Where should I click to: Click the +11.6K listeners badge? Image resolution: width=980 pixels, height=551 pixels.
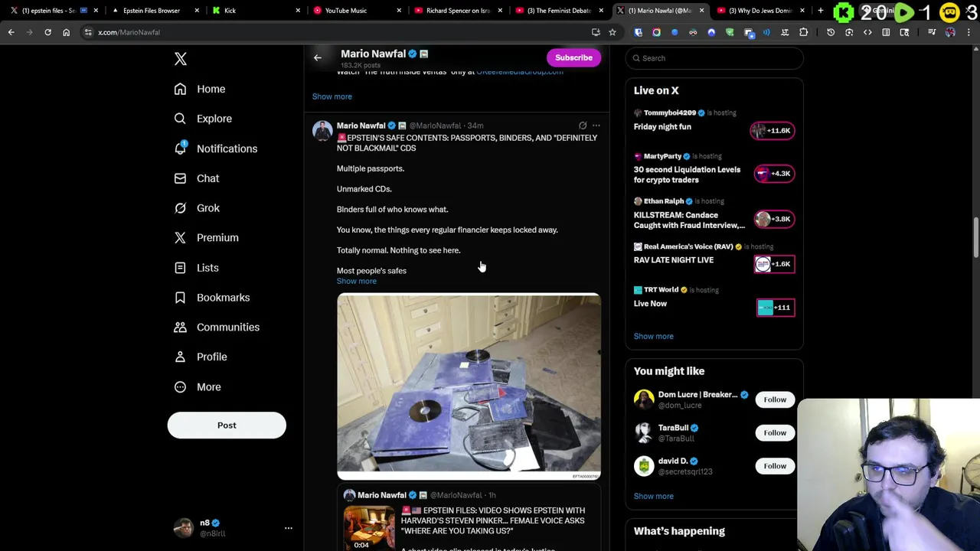(x=773, y=131)
